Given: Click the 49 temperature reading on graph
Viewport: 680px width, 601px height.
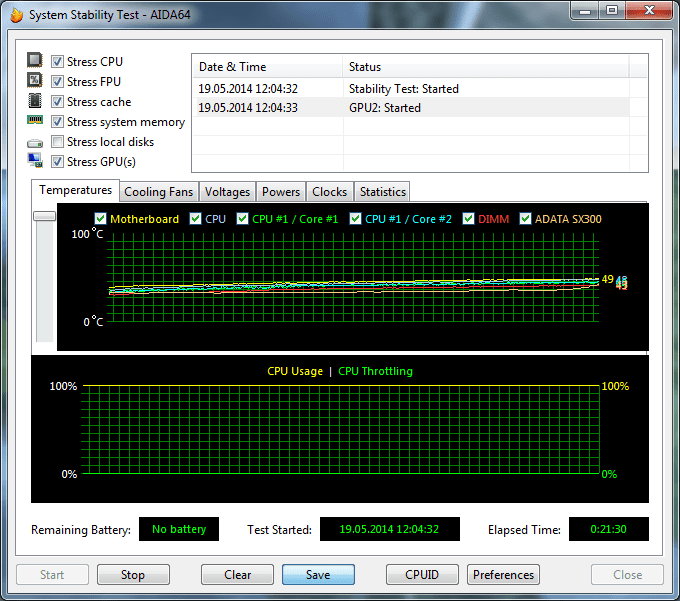Looking at the screenshot, I should tap(608, 279).
